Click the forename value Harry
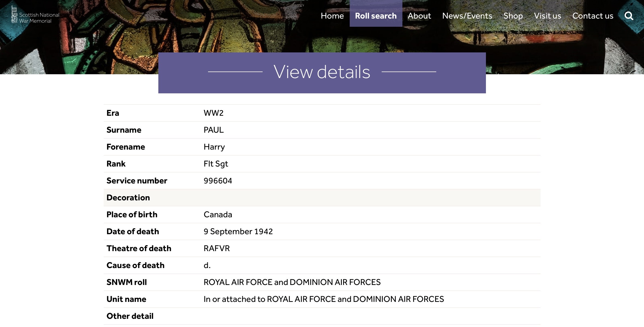644x327 pixels. pos(214,147)
